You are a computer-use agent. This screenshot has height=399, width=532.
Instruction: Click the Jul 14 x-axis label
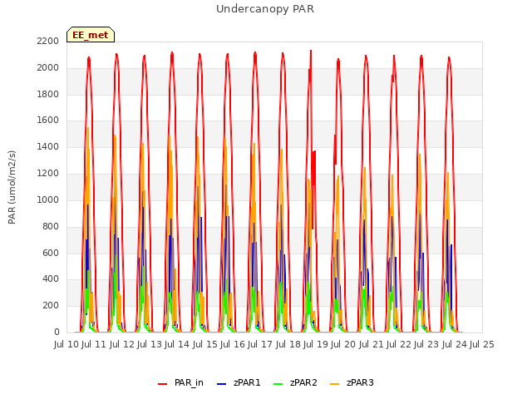tap(177, 345)
